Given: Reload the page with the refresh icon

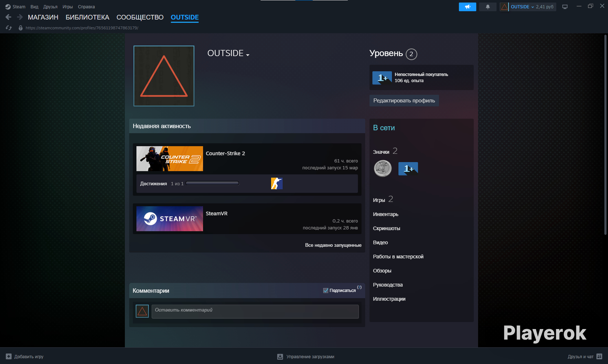Looking at the screenshot, I should tap(9, 28).
